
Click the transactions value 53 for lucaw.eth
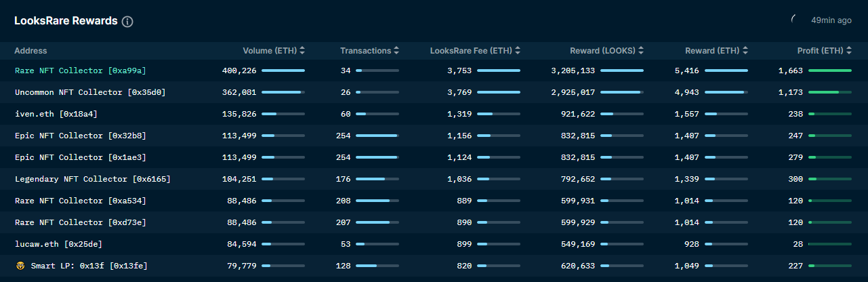coord(346,244)
